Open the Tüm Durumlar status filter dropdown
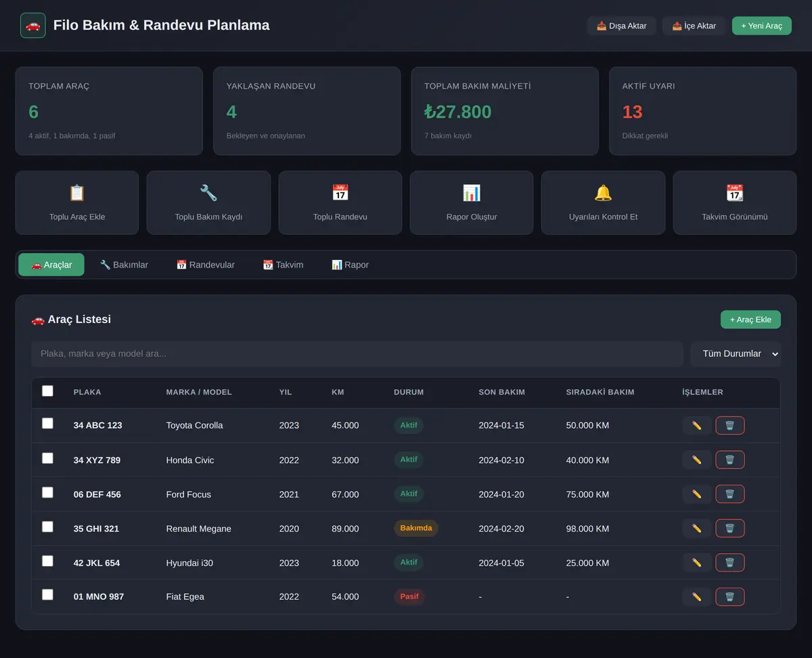The width and height of the screenshot is (812, 658). (736, 354)
